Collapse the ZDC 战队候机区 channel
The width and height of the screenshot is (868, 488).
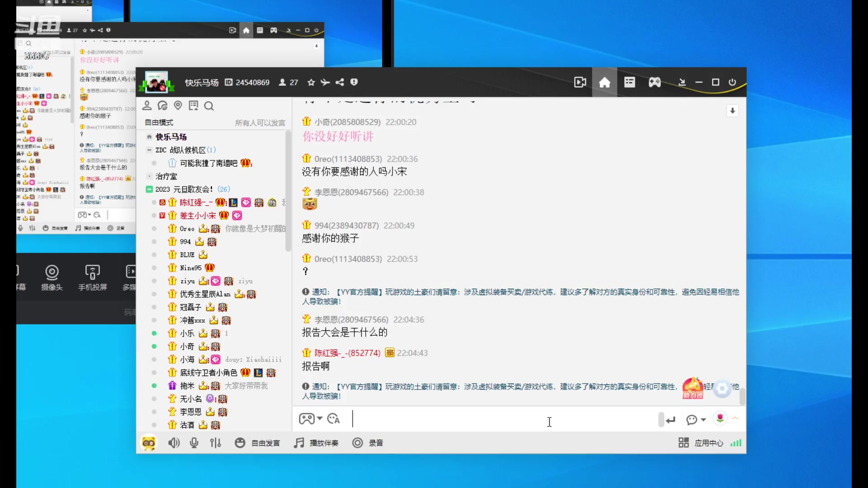point(149,150)
